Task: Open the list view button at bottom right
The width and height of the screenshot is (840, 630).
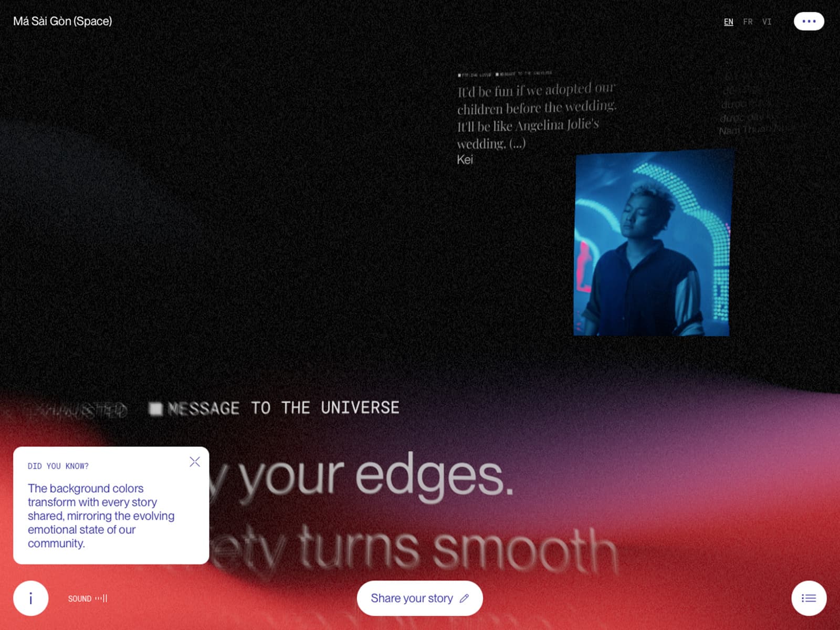Action: [808, 598]
